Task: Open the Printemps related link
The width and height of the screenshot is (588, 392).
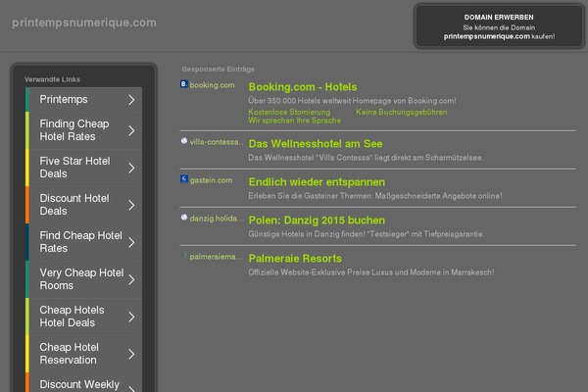Action: tap(83, 99)
